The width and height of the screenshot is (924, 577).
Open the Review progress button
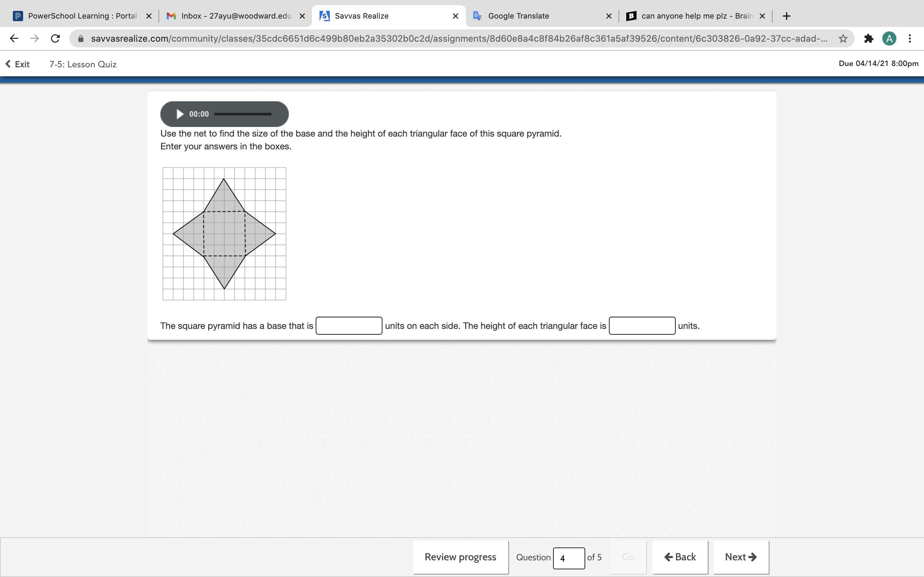click(x=460, y=557)
